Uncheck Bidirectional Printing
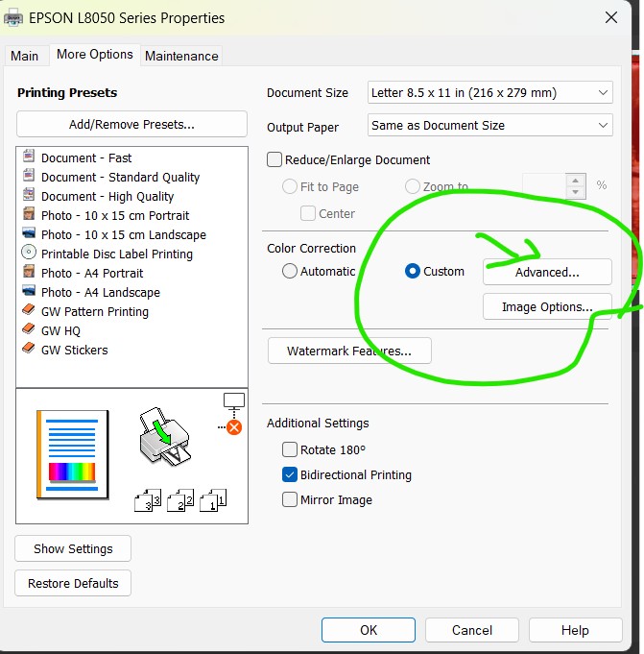The height and width of the screenshot is (654, 644). [290, 474]
